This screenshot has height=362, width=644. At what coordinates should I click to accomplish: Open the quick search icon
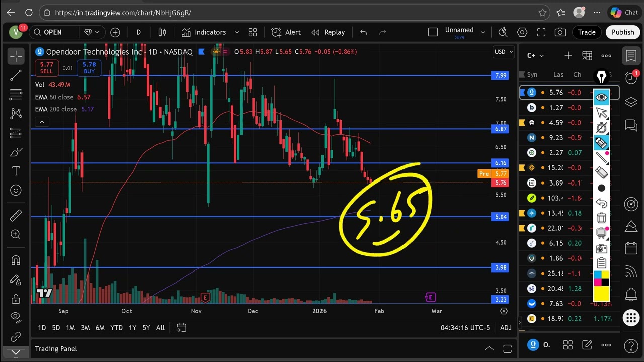click(503, 32)
